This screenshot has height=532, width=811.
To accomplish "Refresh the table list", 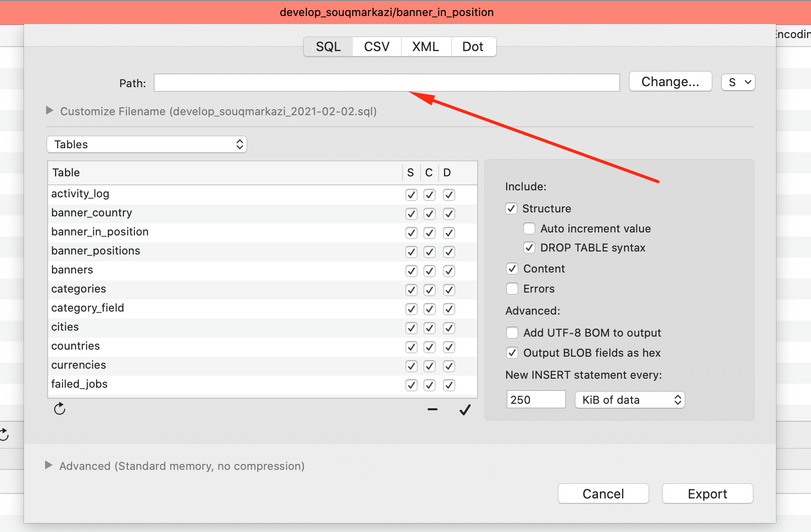I will point(60,408).
